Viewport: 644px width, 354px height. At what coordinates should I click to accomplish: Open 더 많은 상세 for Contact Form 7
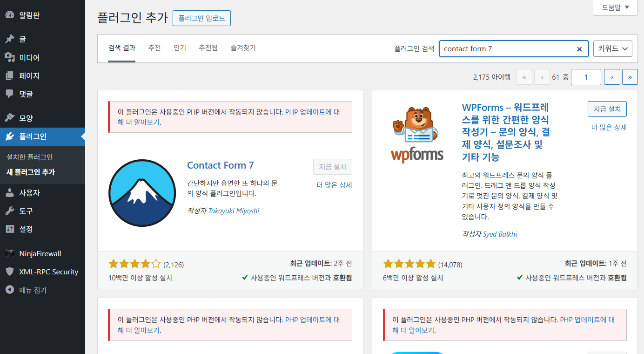coord(334,185)
